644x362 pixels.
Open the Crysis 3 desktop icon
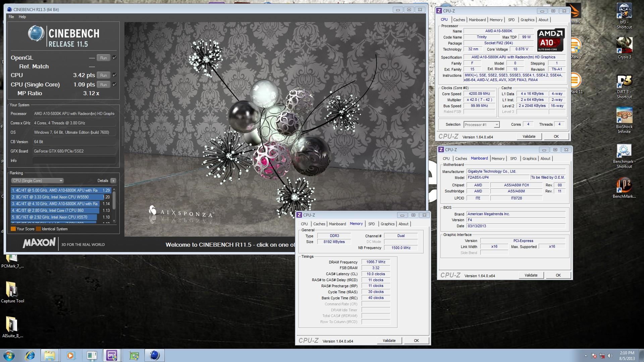tap(624, 48)
